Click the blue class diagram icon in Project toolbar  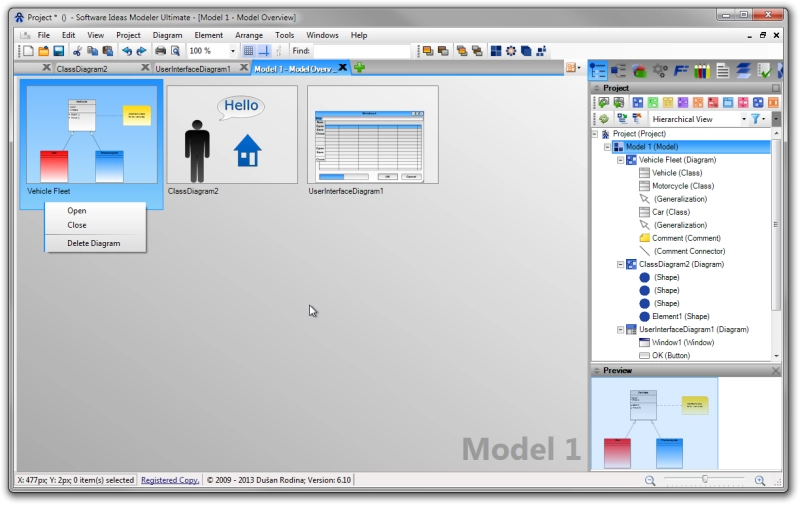638,103
